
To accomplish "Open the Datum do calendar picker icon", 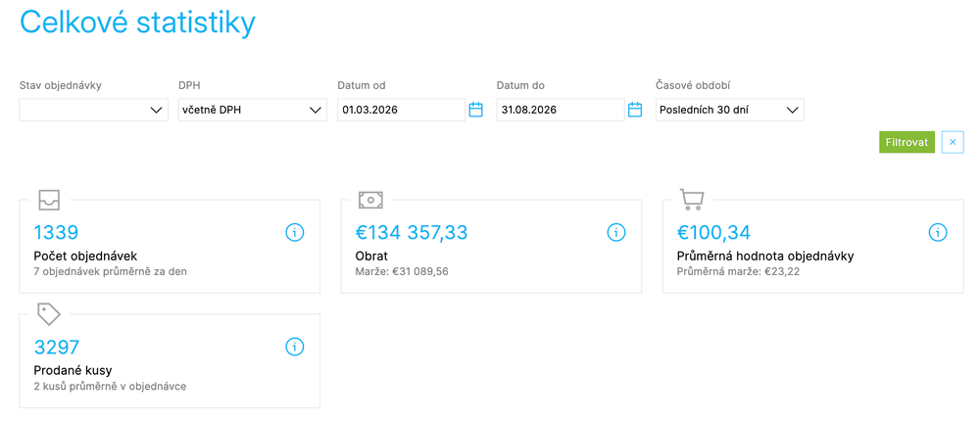I will (x=635, y=110).
